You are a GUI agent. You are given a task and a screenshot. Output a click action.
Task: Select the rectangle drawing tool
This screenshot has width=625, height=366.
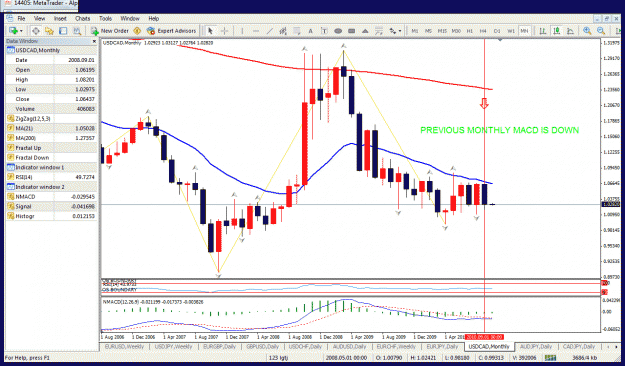[351, 31]
